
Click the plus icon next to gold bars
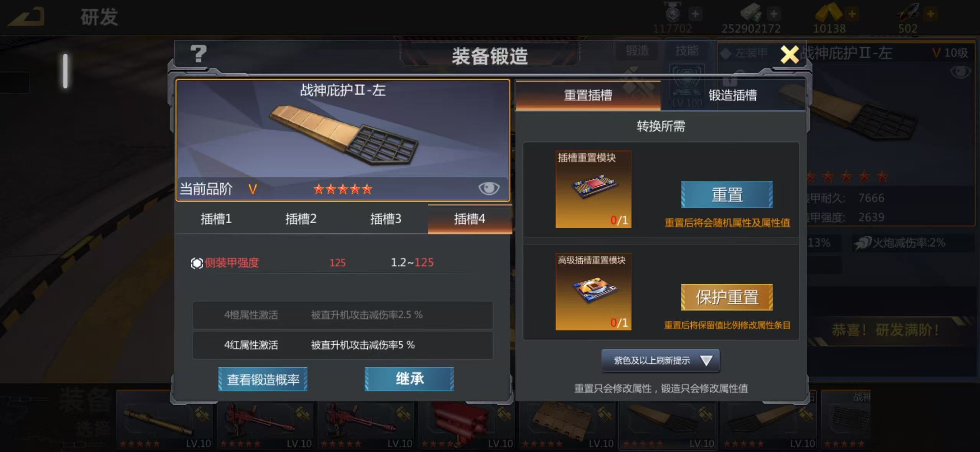click(x=852, y=14)
